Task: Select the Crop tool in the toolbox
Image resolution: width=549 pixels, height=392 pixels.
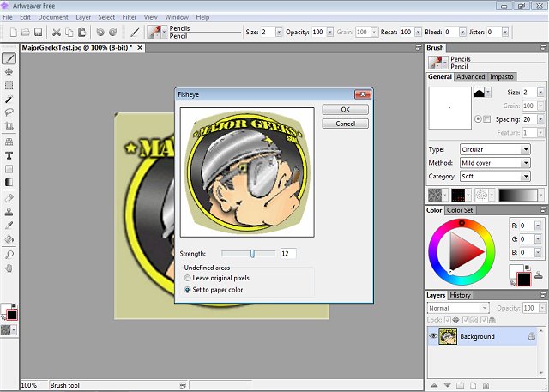Action: click(9, 125)
